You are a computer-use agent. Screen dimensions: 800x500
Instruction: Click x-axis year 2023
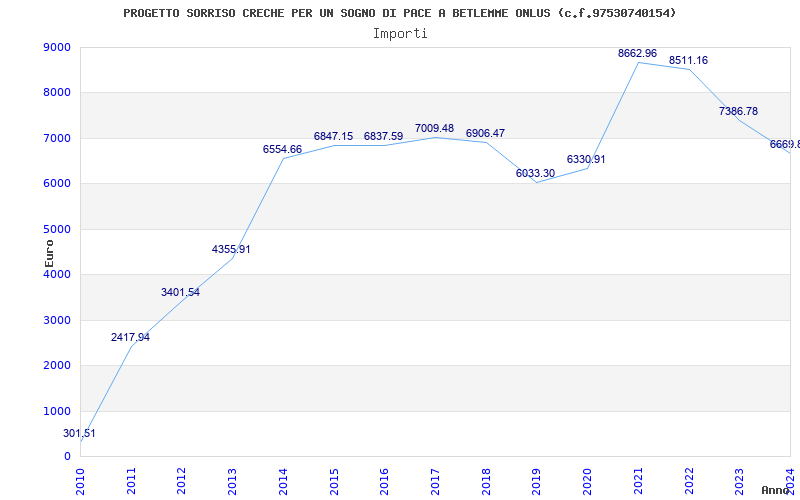(739, 481)
